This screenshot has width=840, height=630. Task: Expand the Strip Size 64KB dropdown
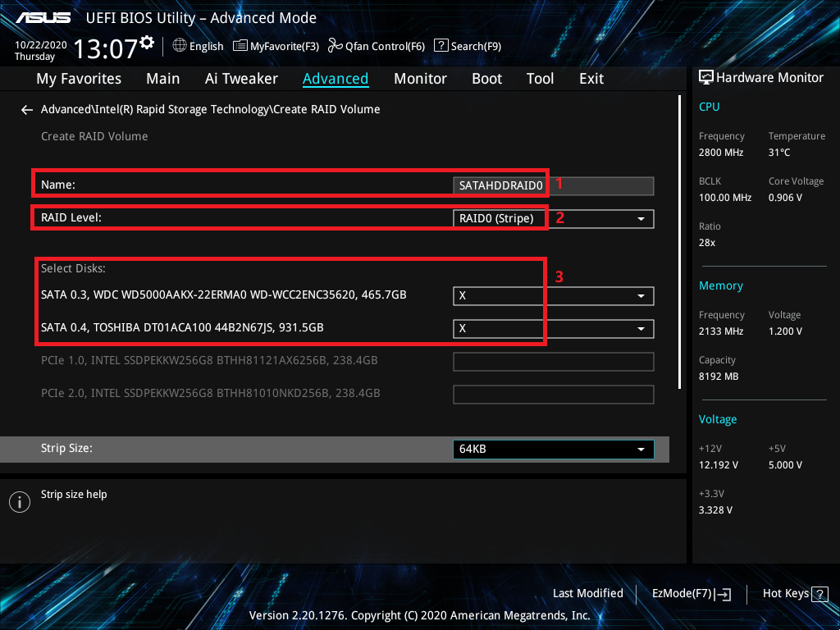[x=553, y=450]
